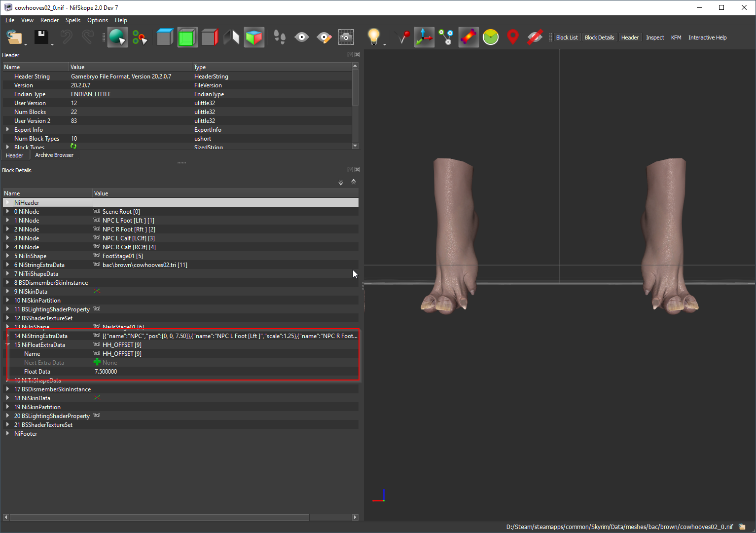
Task: Toggle the hidden eye strikethrough icon
Action: (x=535, y=38)
